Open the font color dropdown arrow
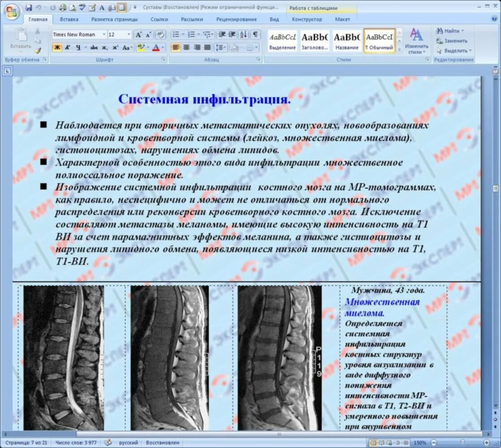The image size is (501, 448). [x=163, y=47]
